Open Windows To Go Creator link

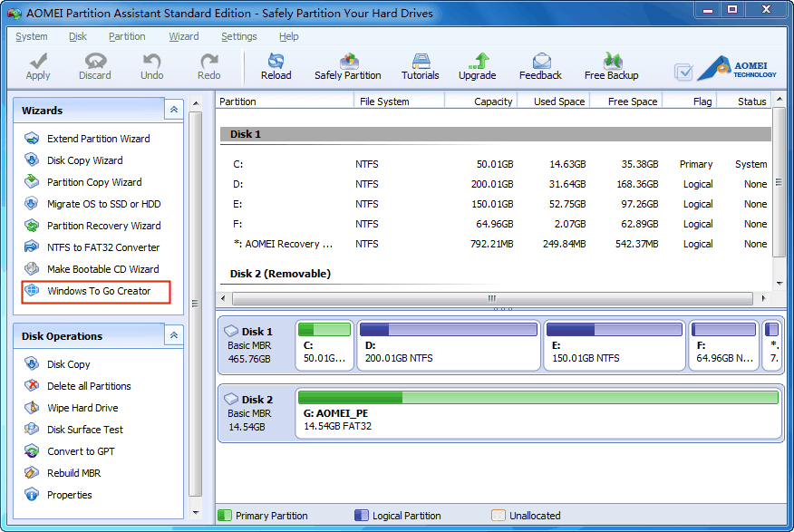pos(99,291)
